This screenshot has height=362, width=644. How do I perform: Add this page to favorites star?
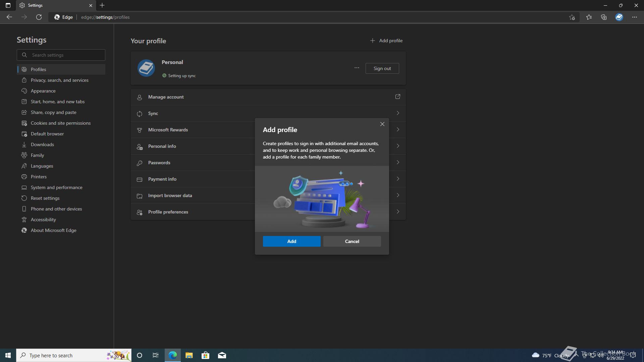[572, 17]
